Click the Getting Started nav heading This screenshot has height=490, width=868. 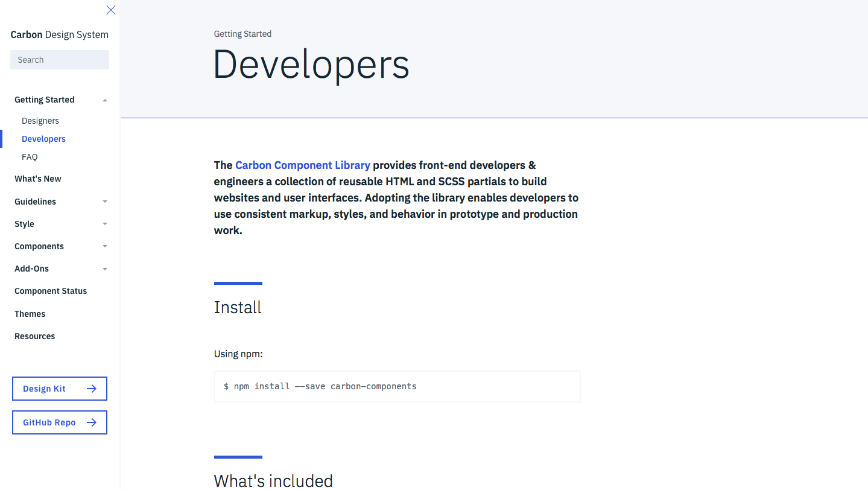[x=45, y=100]
